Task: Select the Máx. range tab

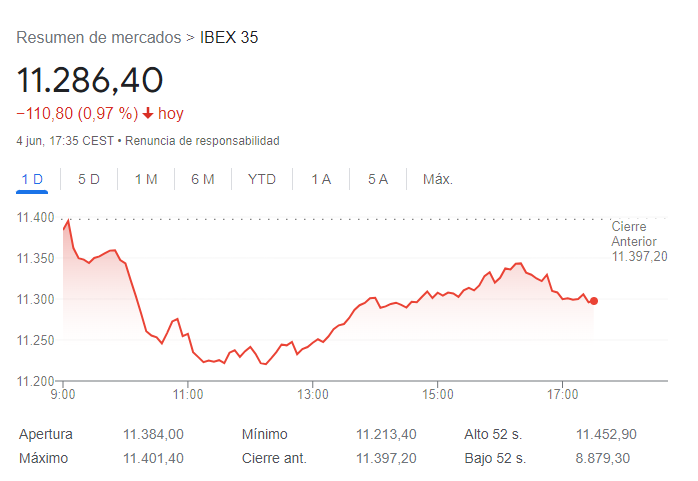Action: point(438,179)
